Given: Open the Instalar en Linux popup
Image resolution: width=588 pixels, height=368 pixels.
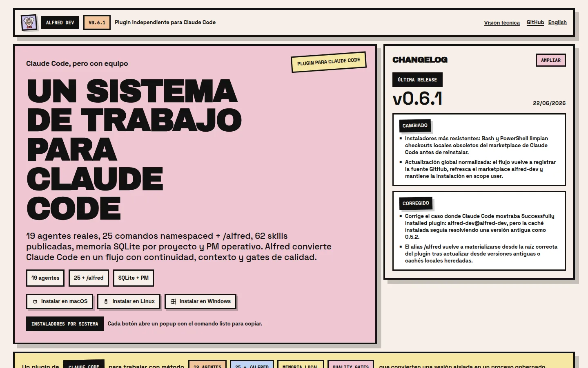Looking at the screenshot, I should pos(129,301).
